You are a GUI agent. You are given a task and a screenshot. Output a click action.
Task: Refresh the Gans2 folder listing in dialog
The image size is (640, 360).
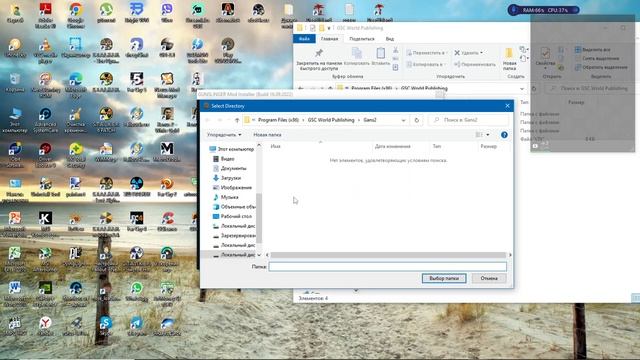pos(417,120)
